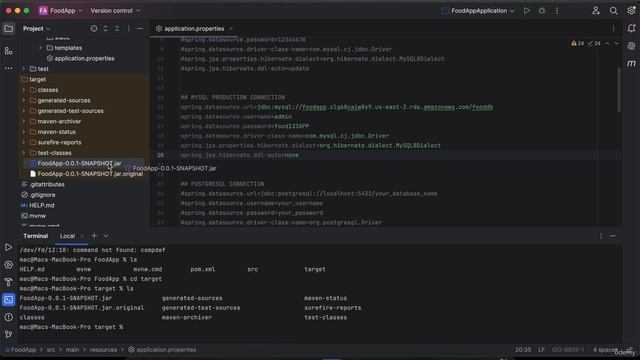This screenshot has width=640, height=360.
Task: Open a new terminal tab with plus
Action: 94,236
